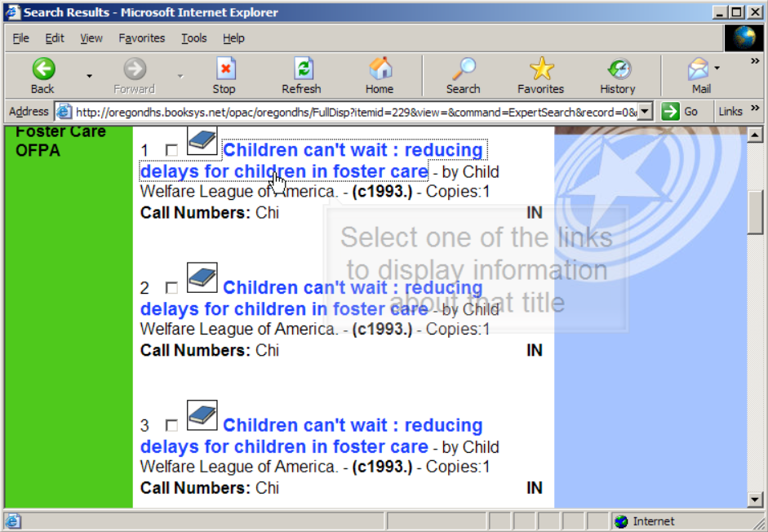Screen dimensions: 768x532
Task: Go to the Home page icon
Action: [380, 69]
